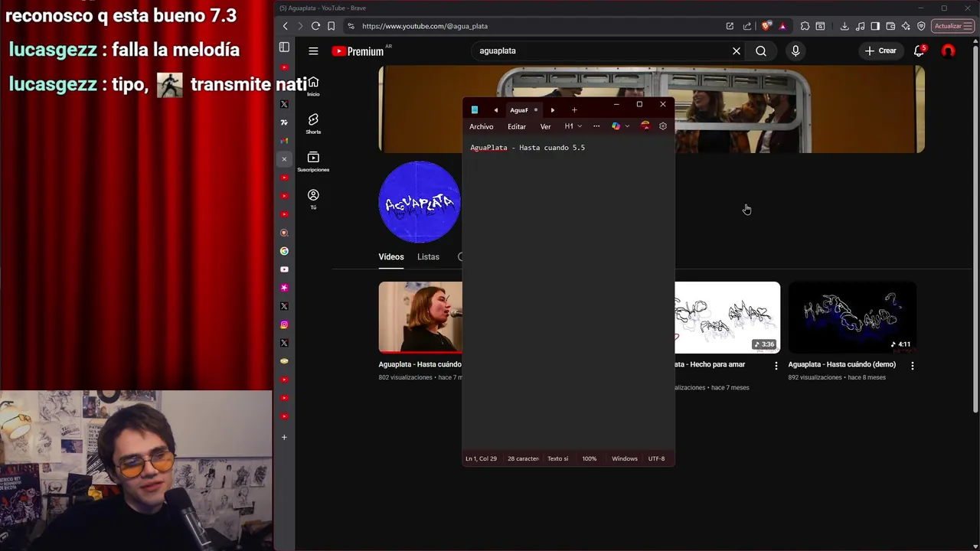Click the Windows line ending indicator
The width and height of the screenshot is (980, 551).
625,458
